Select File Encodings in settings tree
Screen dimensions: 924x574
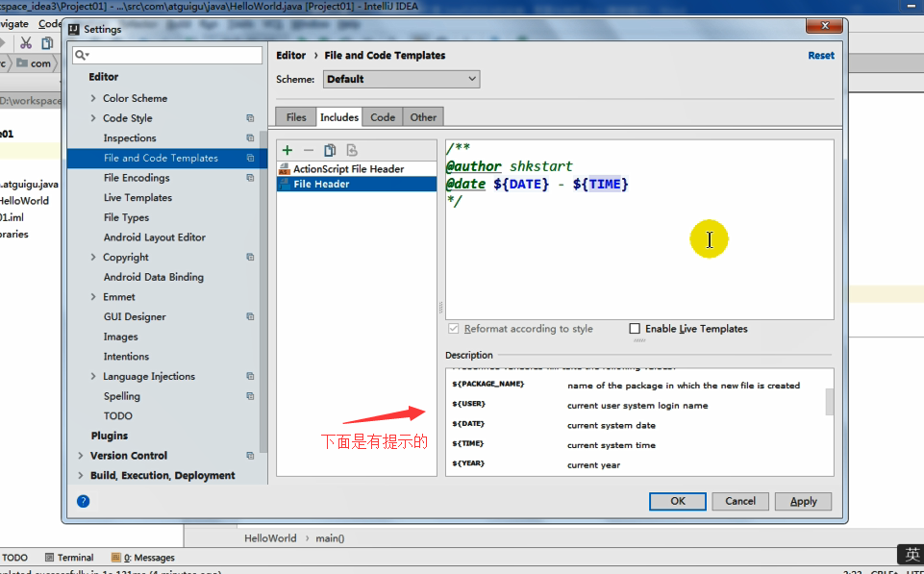click(x=137, y=178)
